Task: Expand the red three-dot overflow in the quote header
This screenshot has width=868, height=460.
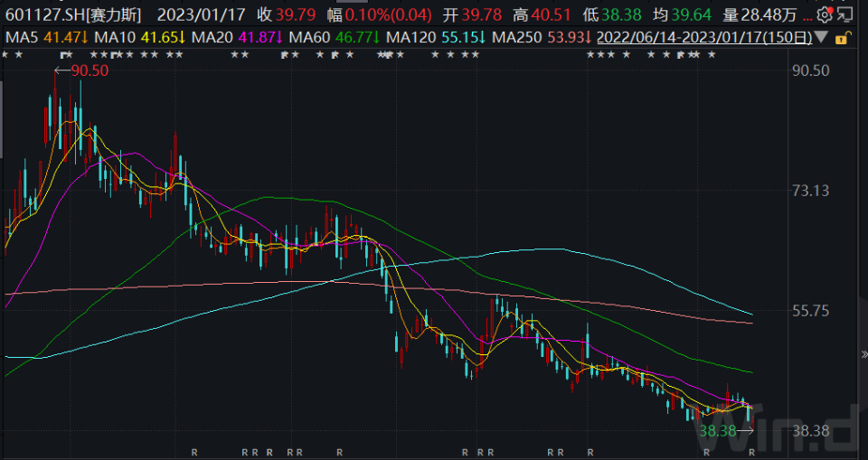Action: click(x=807, y=16)
